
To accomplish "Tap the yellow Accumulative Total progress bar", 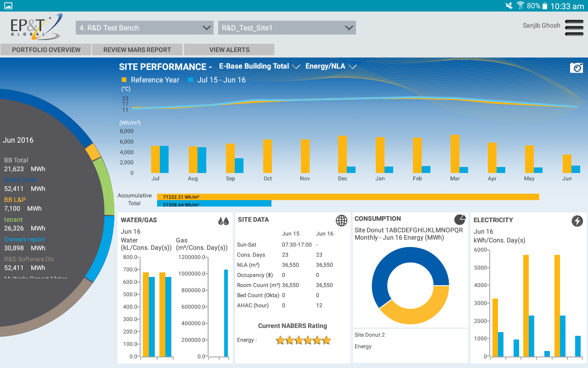I will [348, 197].
